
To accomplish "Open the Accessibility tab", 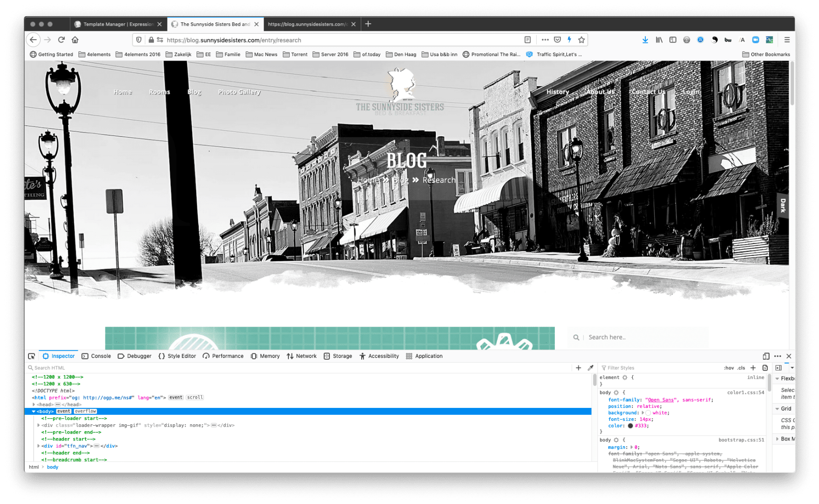I will [379, 356].
